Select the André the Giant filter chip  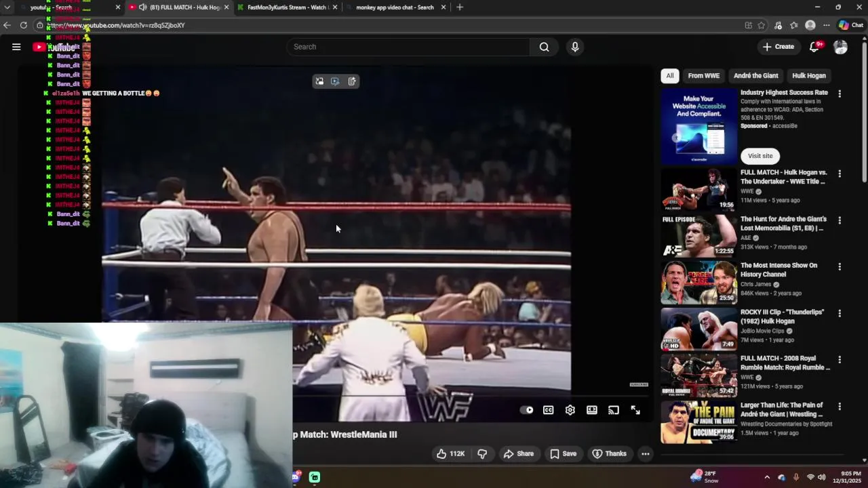click(x=755, y=76)
